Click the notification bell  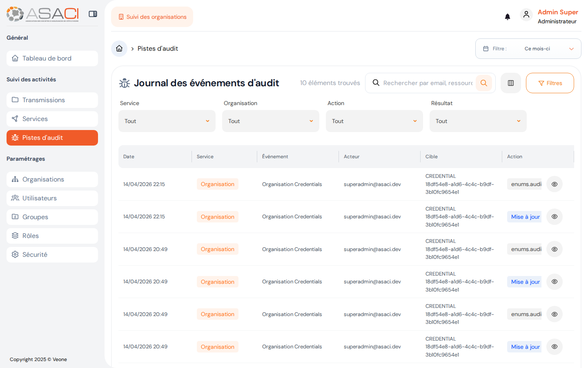(x=507, y=16)
